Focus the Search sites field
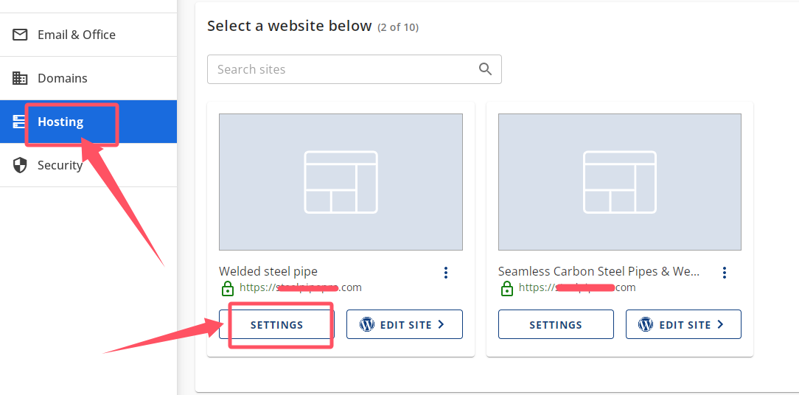Viewport: 799px width, 395px height. [354, 69]
